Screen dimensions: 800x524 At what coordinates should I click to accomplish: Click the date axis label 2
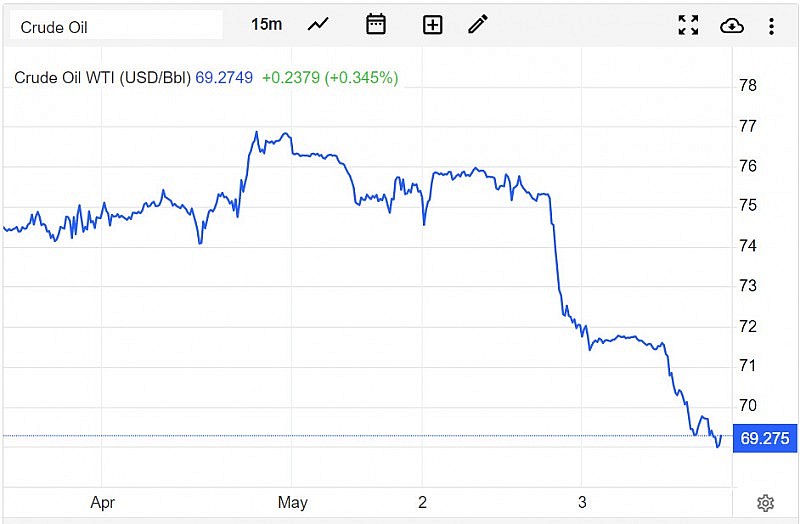422,502
